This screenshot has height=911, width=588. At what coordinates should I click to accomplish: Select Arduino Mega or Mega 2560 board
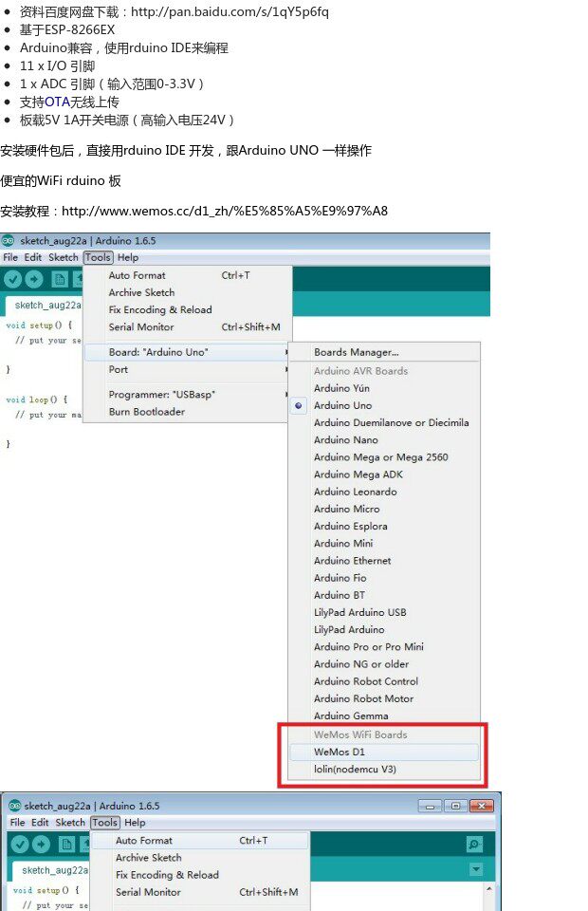point(384,457)
